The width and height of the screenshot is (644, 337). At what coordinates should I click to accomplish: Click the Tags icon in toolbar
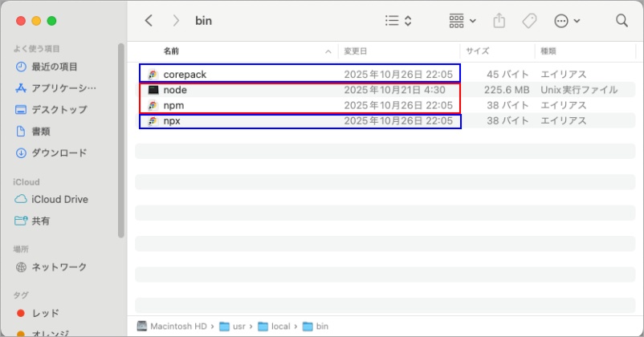[x=529, y=21]
